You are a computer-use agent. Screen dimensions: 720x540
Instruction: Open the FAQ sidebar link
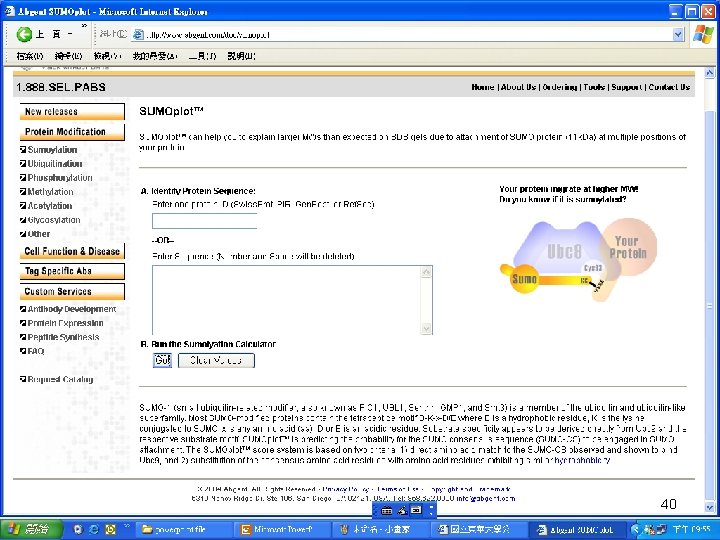[x=36, y=351]
